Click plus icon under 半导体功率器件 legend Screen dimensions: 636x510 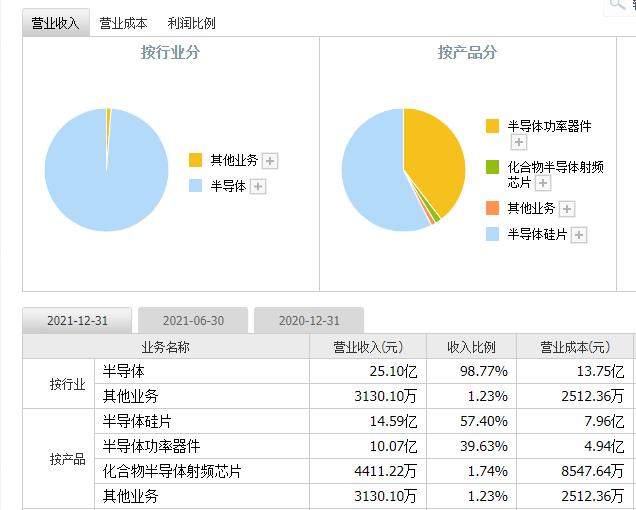[x=519, y=143]
